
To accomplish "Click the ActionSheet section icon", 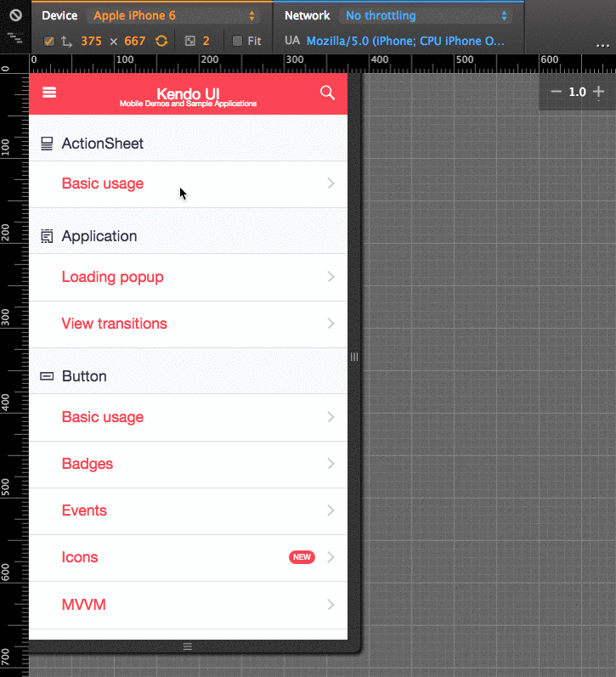I will click(47, 144).
